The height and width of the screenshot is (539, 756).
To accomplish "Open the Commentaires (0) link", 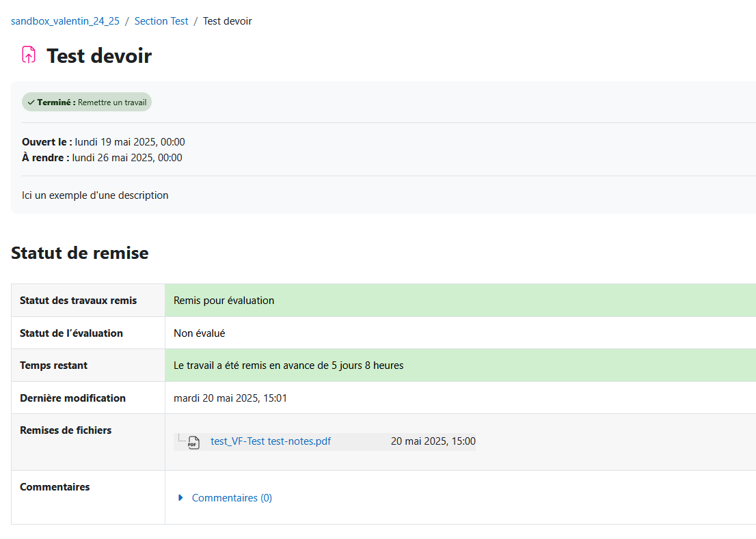I will coord(232,497).
